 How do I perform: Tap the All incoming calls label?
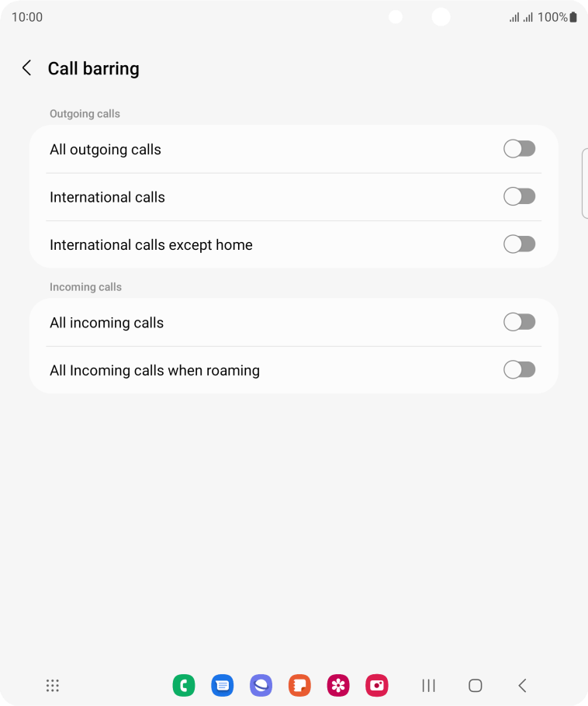tap(107, 323)
